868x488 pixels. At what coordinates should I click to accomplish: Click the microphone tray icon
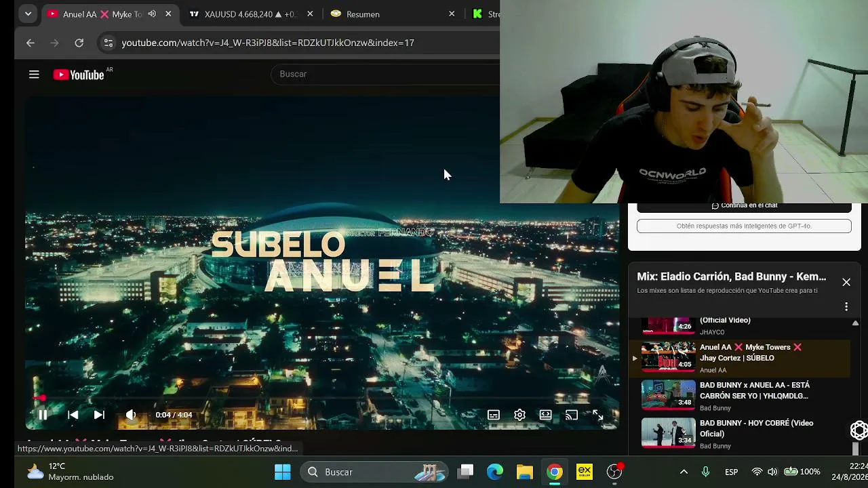tap(705, 472)
